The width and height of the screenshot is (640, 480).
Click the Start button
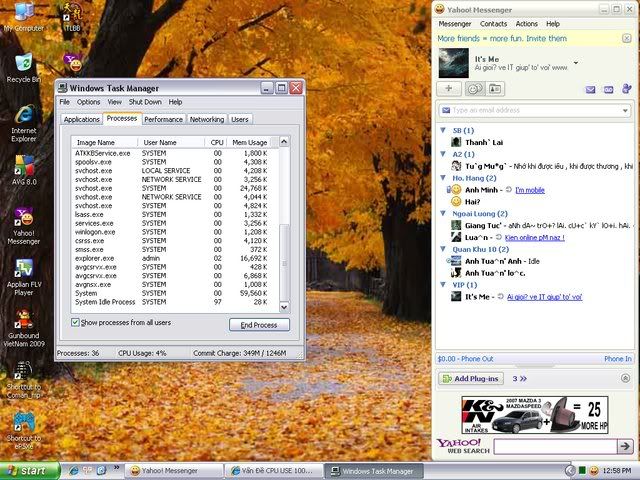(x=29, y=471)
